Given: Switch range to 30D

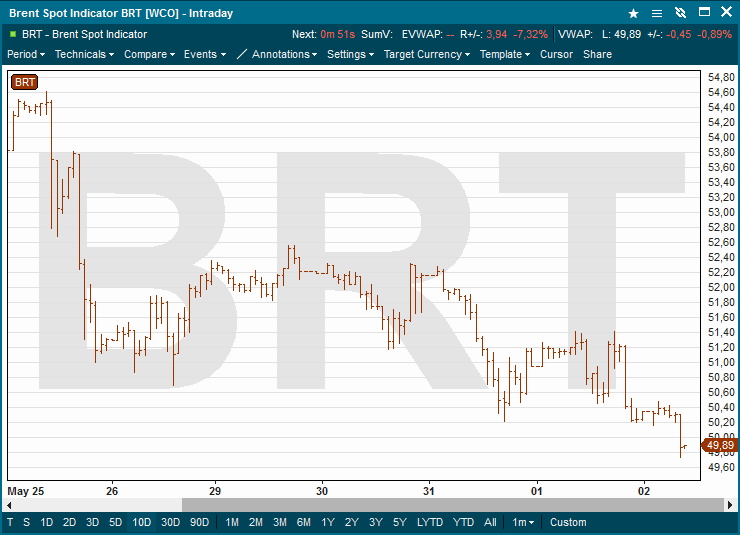Looking at the screenshot, I should click(170, 522).
